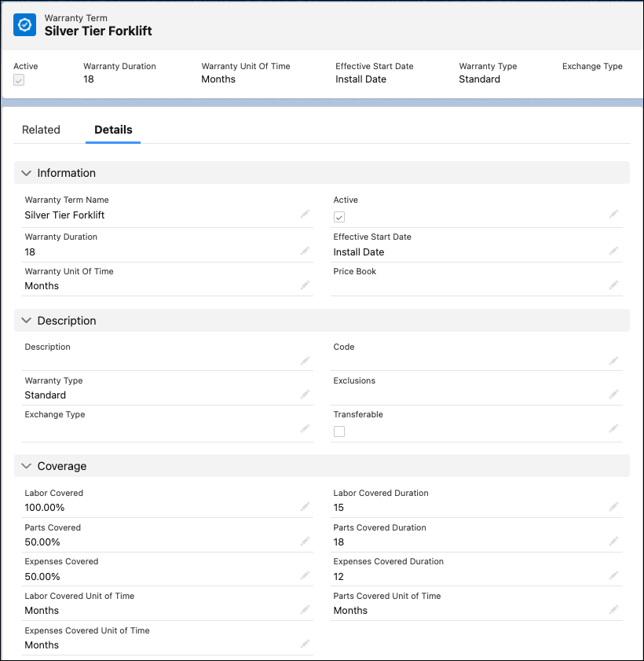
Task: Enable the Transferable checkbox
Action: point(339,431)
